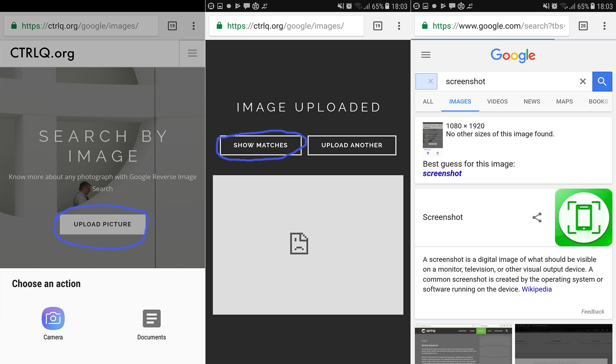Screen dimensions: 616x364
Task: Tap the lock icon on Image Uploaded page
Action: 219,26
